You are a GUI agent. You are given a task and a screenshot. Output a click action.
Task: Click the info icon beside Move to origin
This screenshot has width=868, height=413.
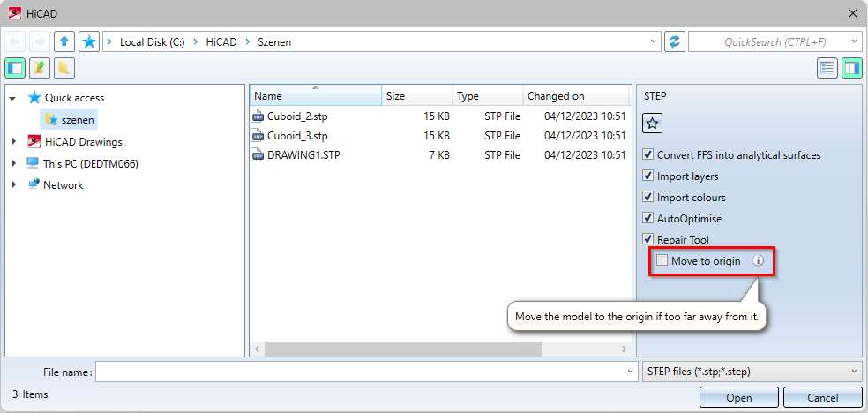click(759, 260)
